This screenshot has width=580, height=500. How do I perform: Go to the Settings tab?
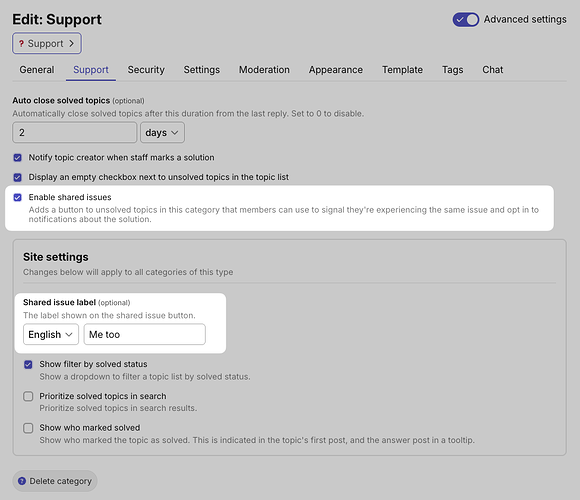tap(202, 70)
